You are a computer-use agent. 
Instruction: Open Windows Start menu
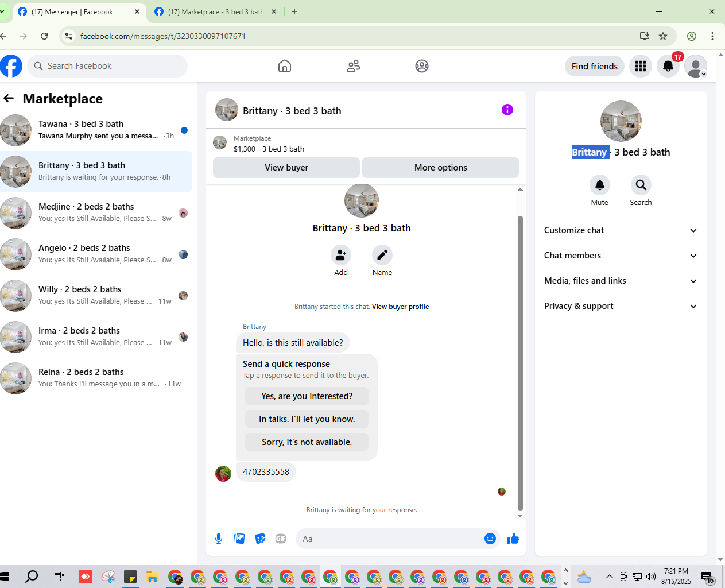tap(5, 577)
